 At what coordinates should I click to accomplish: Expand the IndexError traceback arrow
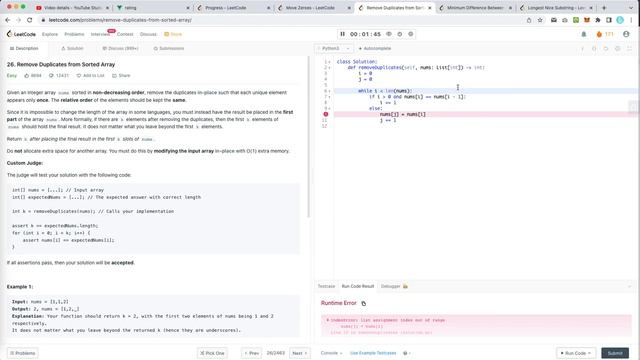(327, 320)
